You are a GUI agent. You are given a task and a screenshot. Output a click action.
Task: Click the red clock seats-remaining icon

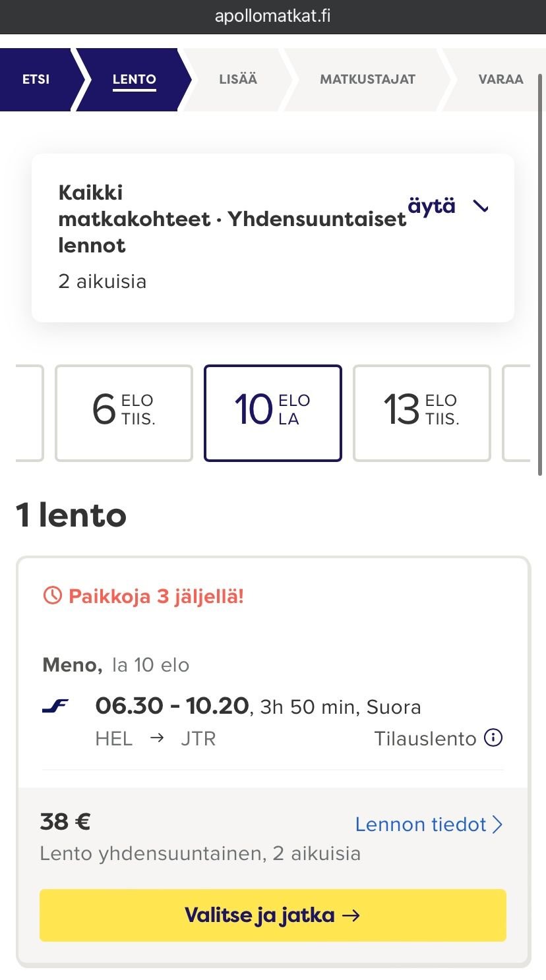[x=52, y=596]
